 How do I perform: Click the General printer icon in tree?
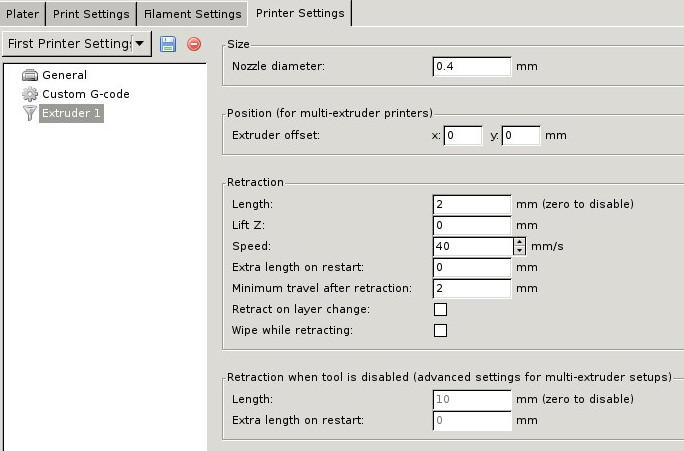(x=29, y=75)
